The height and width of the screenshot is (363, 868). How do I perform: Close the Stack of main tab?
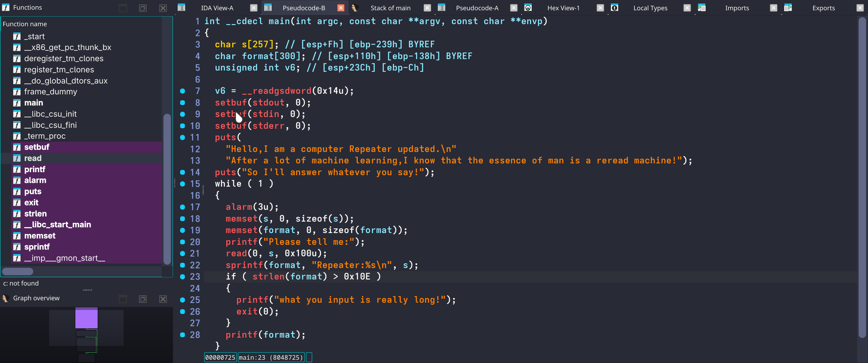coord(427,8)
